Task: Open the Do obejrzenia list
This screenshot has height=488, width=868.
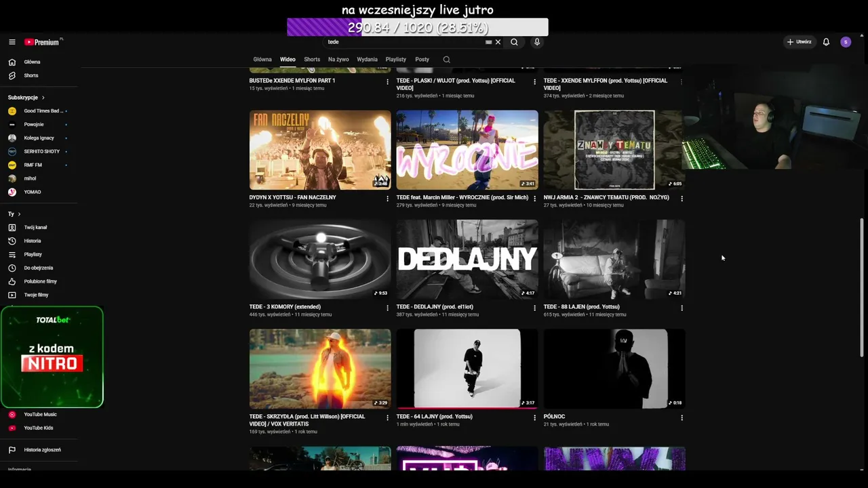Action: point(39,268)
